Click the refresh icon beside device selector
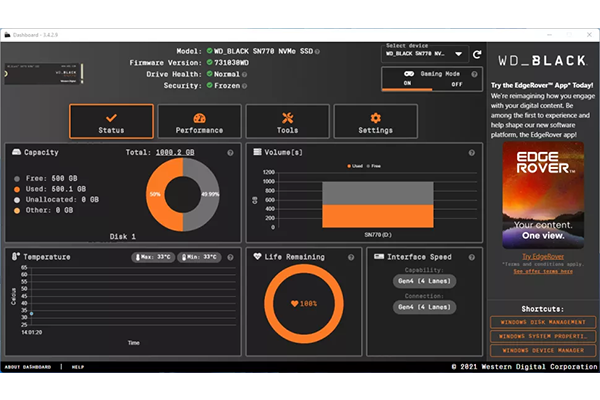The image size is (600, 400). coord(477,53)
